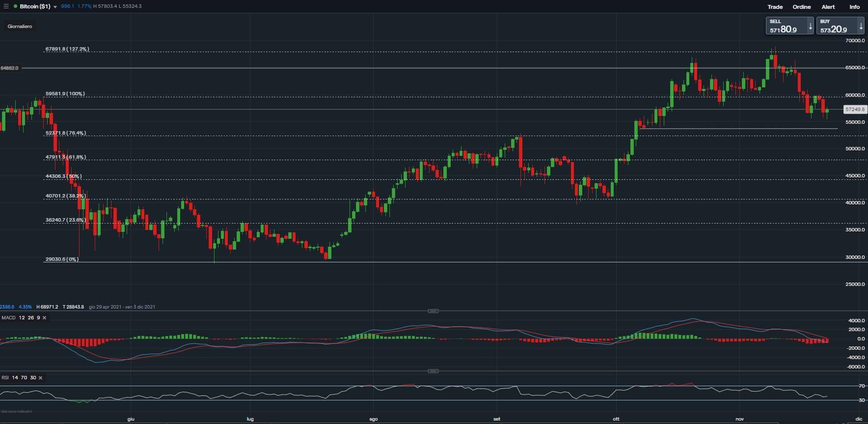The width and height of the screenshot is (868, 424).
Task: Open the Giornaliero timeframe selector
Action: 20,27
